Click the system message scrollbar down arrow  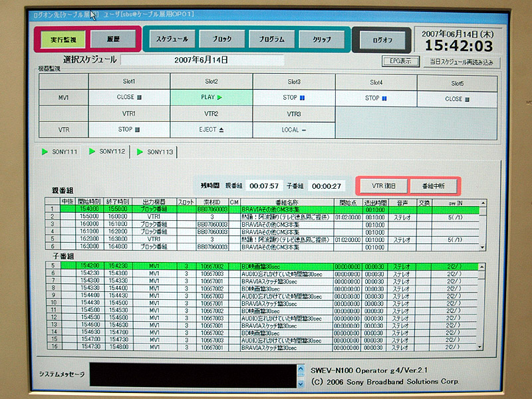tap(299, 383)
